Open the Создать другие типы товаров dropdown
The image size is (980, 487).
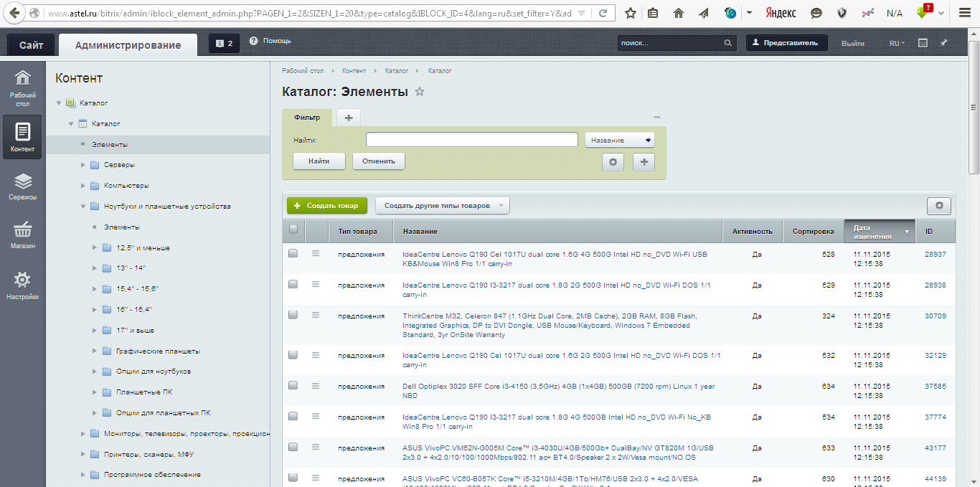(442, 205)
